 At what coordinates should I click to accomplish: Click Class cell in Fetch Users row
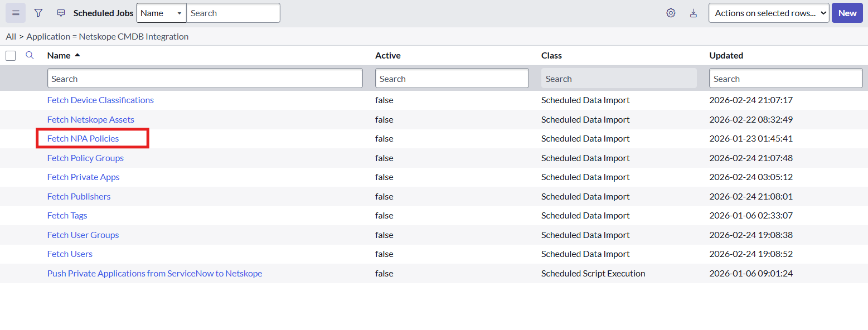click(x=585, y=254)
